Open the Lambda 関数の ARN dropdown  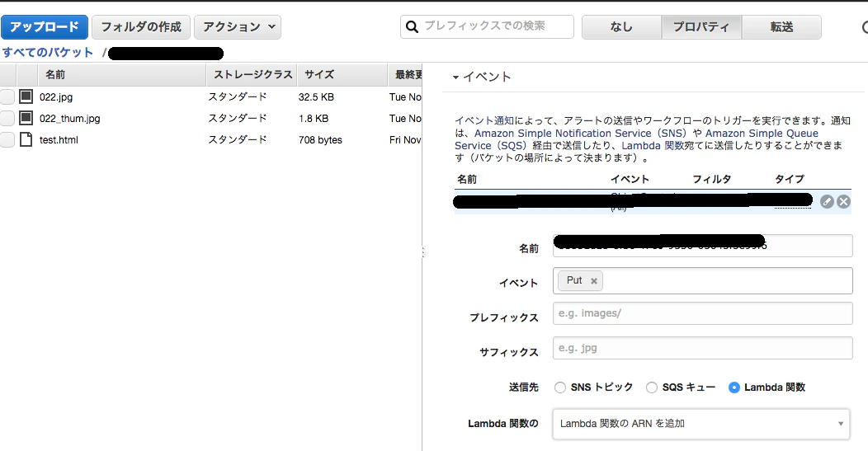(x=701, y=424)
